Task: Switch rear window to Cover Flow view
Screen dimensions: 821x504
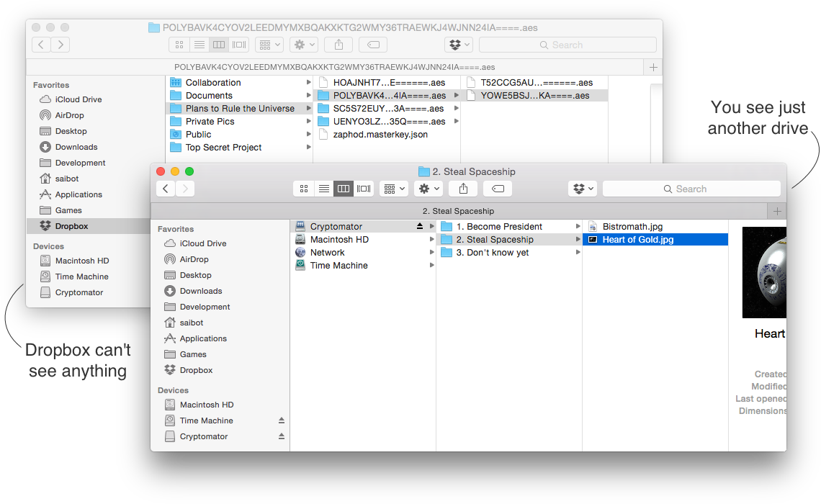Action: tap(239, 45)
